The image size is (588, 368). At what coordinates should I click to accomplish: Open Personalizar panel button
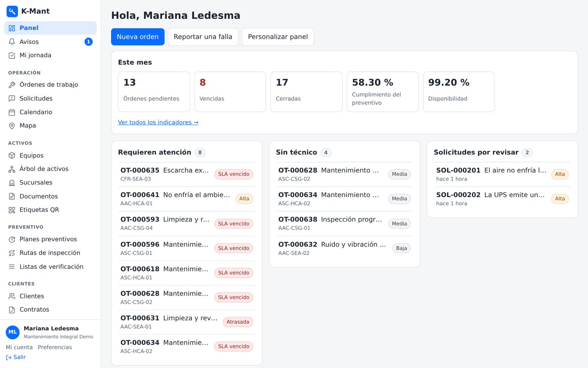(278, 37)
